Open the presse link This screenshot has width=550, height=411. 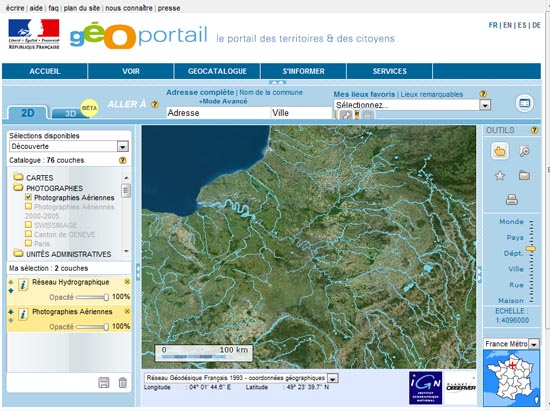click(x=169, y=8)
